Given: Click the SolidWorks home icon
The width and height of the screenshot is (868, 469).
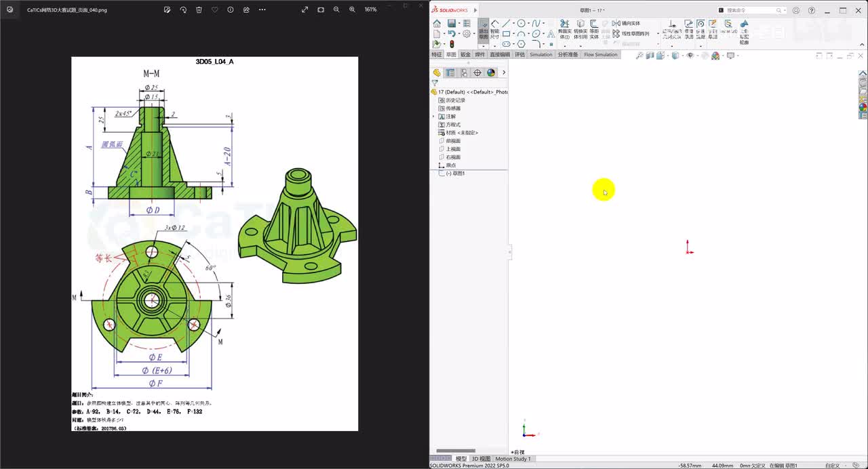Looking at the screenshot, I should (x=437, y=24).
